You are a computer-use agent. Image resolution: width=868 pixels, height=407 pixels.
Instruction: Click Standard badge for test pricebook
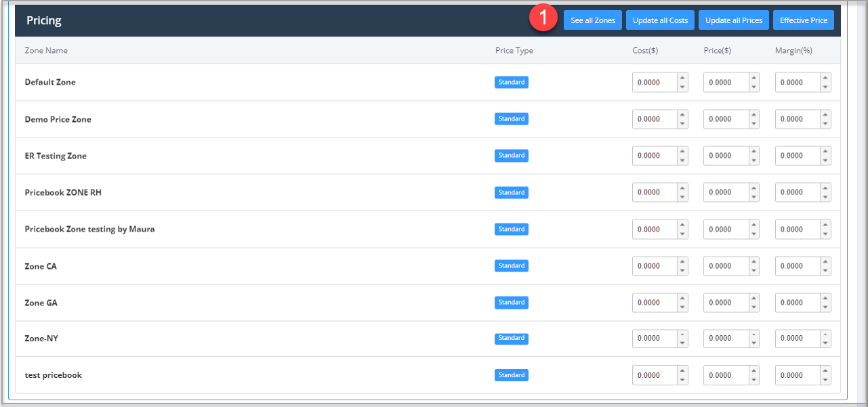click(512, 374)
